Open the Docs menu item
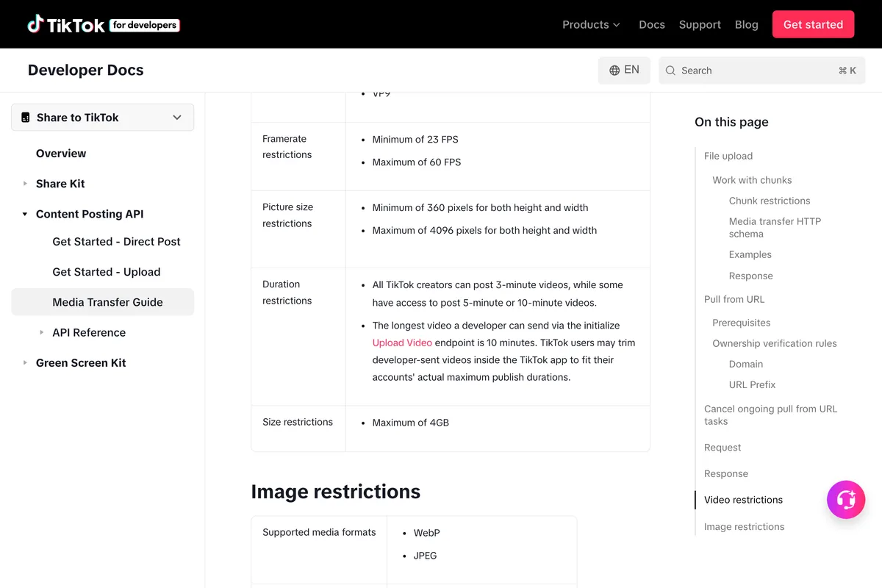882x588 pixels. [x=652, y=24]
